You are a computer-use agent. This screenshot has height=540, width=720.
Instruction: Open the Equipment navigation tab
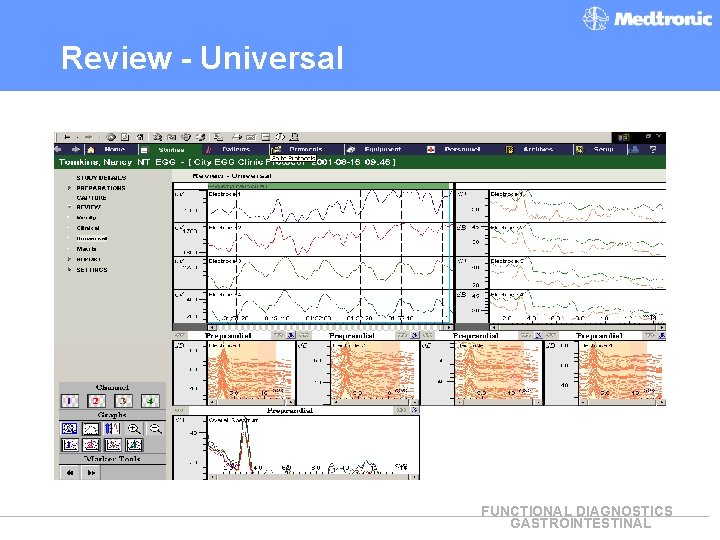pyautogui.click(x=382, y=149)
